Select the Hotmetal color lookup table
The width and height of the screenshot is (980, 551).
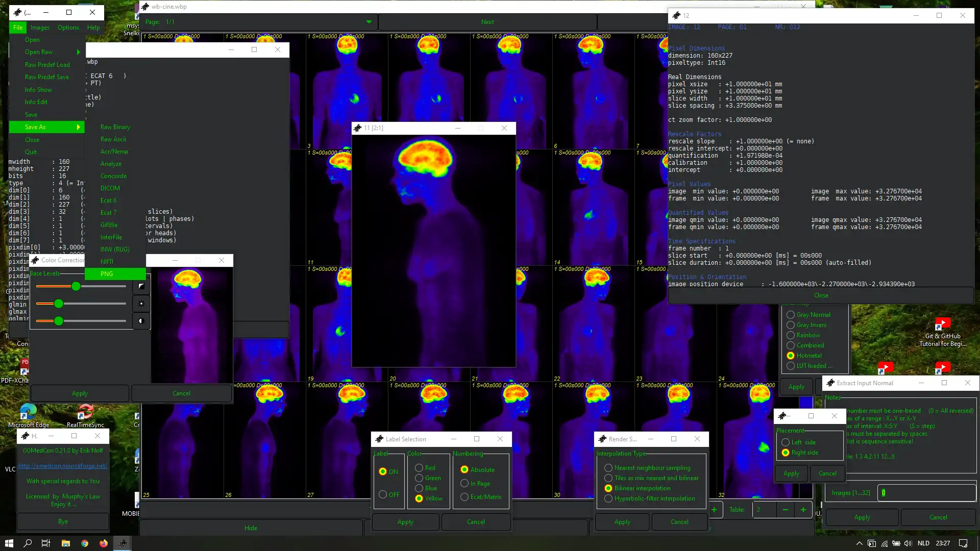pyautogui.click(x=791, y=355)
